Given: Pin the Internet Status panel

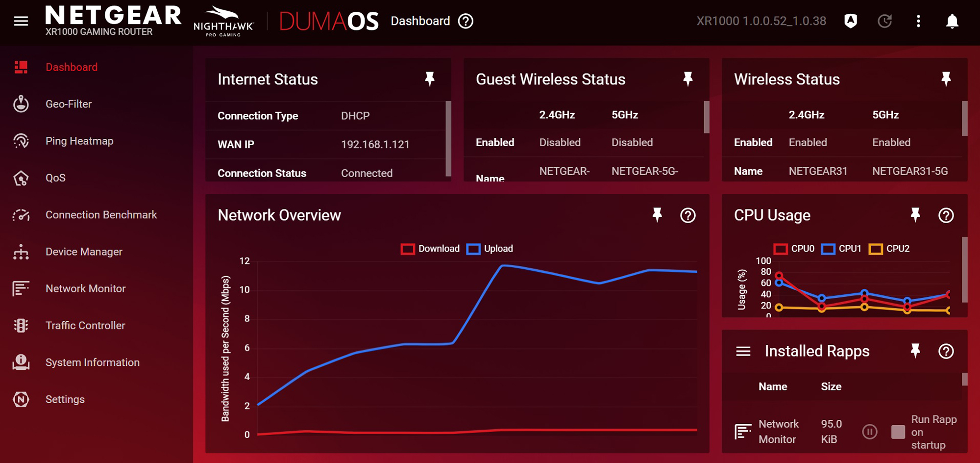Looking at the screenshot, I should click(x=430, y=79).
